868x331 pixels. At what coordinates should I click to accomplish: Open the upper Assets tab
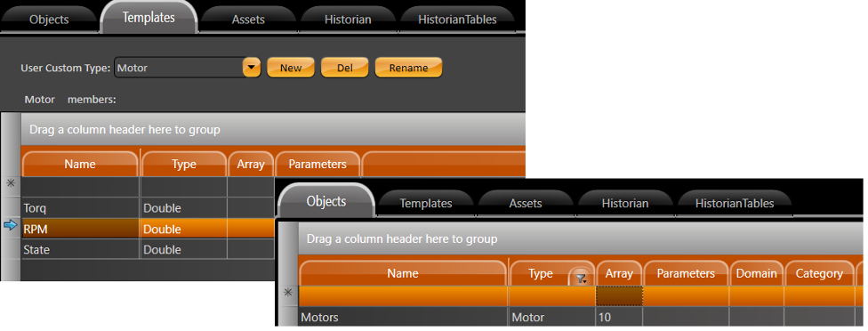[248, 20]
